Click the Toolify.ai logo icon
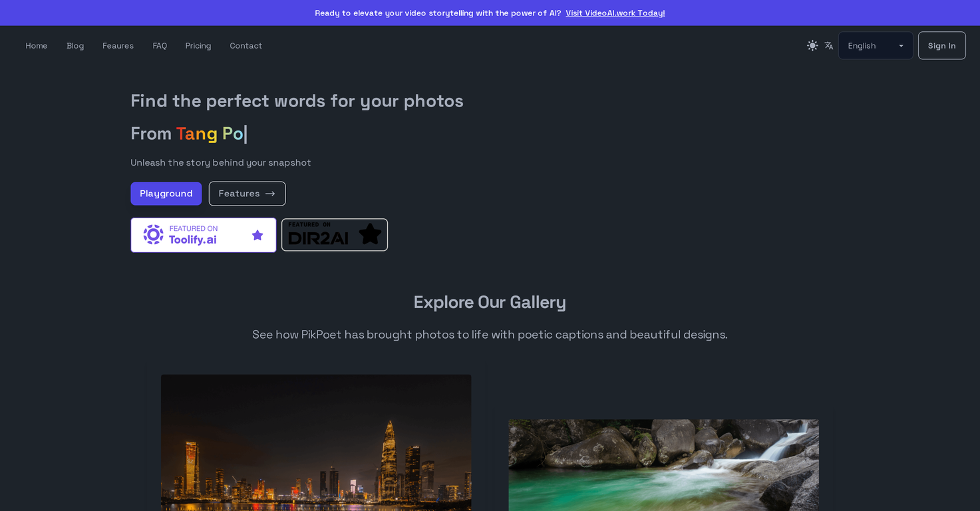The image size is (980, 511). coord(153,234)
